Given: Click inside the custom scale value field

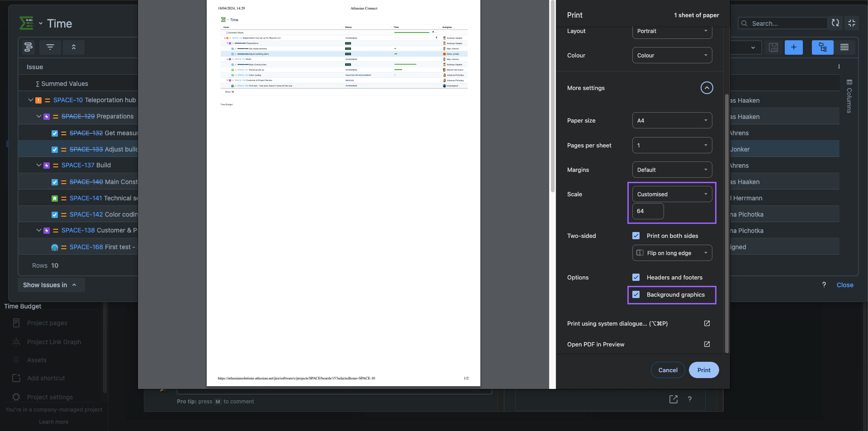Looking at the screenshot, I should pyautogui.click(x=648, y=211).
